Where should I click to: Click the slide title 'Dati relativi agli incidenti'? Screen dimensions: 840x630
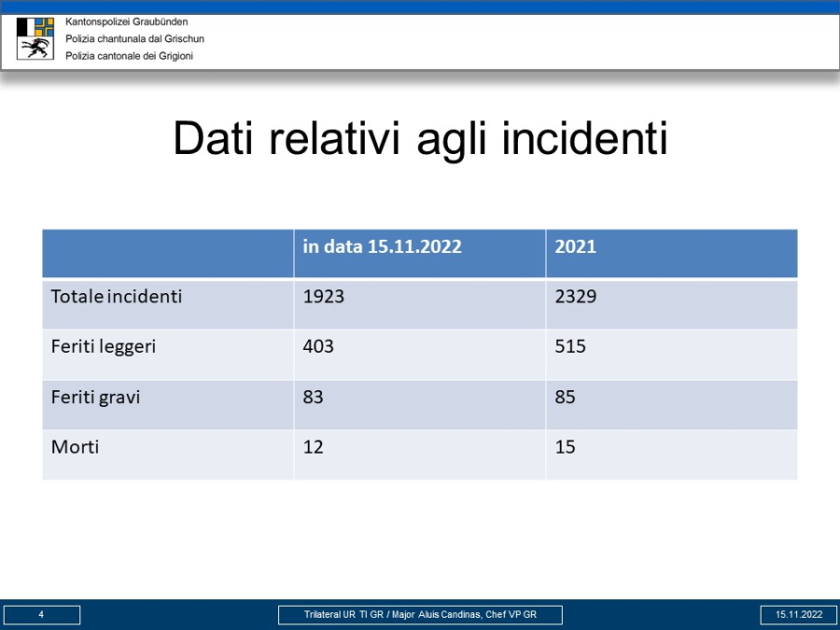coord(420,139)
